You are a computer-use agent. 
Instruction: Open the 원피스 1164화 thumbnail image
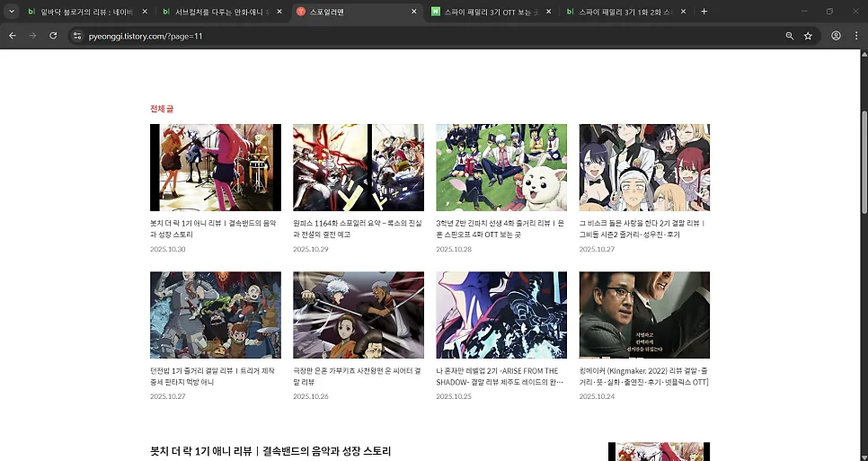(x=359, y=167)
